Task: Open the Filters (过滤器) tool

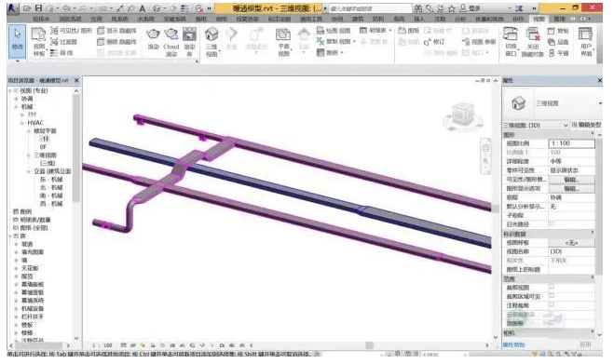Action: (x=63, y=42)
